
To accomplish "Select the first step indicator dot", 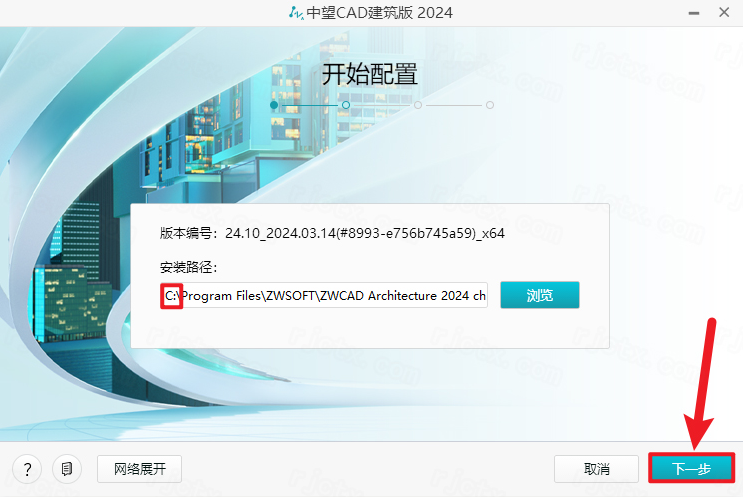I will click(x=274, y=104).
